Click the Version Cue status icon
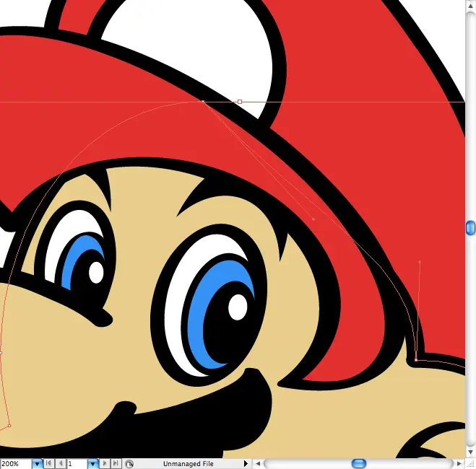 coord(129,464)
